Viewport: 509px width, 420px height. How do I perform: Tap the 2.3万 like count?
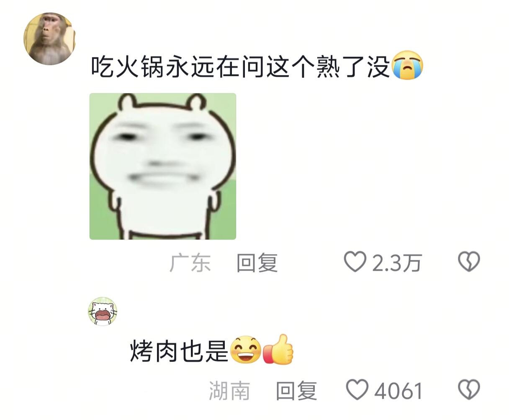(x=396, y=263)
